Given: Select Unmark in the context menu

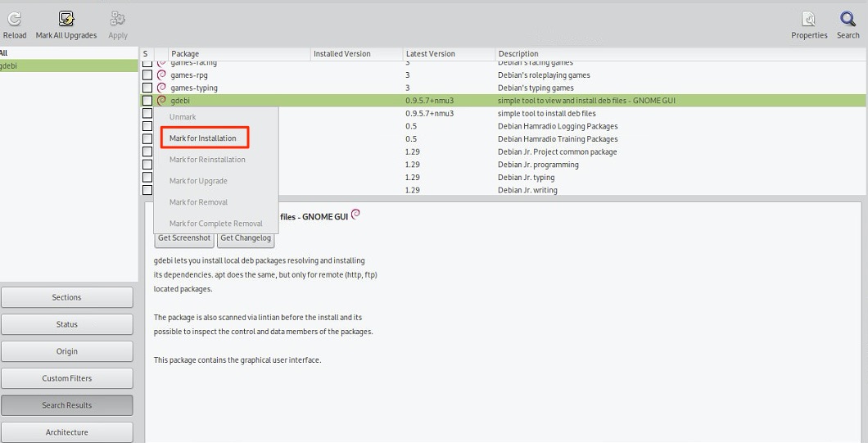Looking at the screenshot, I should [183, 117].
